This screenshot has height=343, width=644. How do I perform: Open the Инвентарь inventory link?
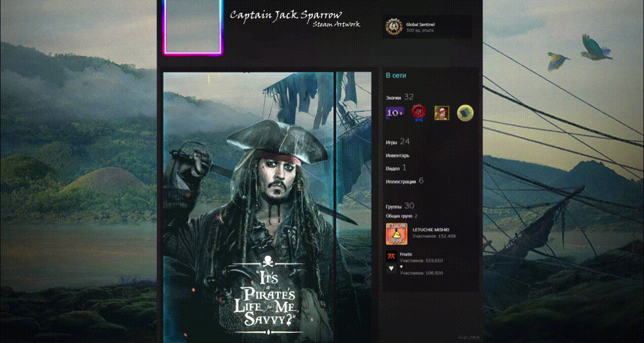[x=397, y=156]
